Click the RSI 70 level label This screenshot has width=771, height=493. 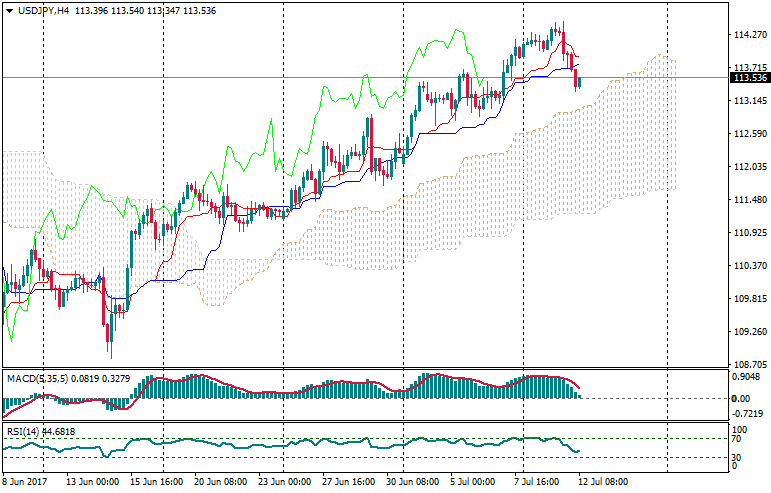point(737,438)
